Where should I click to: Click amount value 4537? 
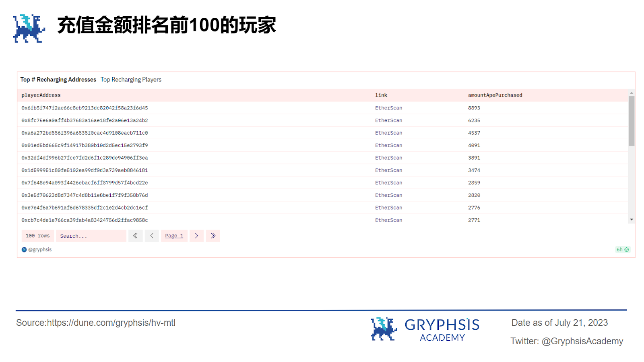[474, 133]
